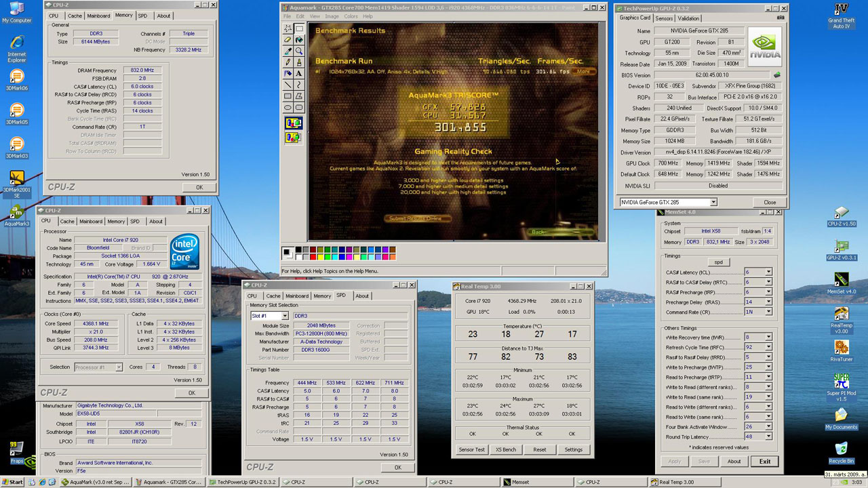
Task: Click the Intel Core i7 logo in CPU-Z
Action: pyautogui.click(x=184, y=251)
